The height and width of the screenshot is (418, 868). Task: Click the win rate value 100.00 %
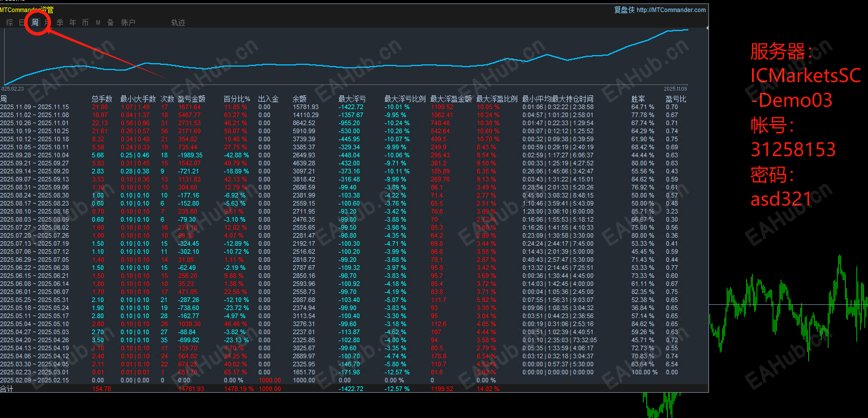pyautogui.click(x=645, y=372)
